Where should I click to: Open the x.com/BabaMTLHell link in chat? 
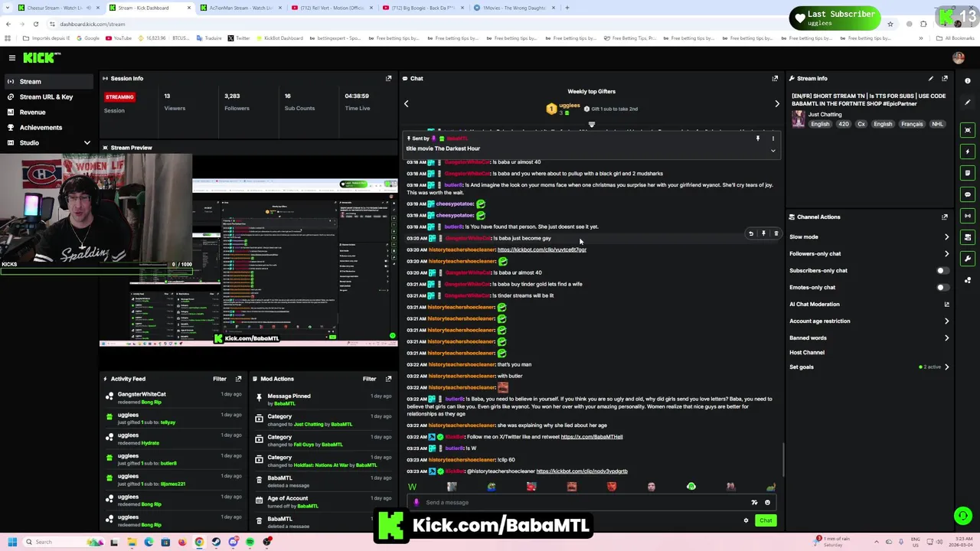(x=592, y=437)
